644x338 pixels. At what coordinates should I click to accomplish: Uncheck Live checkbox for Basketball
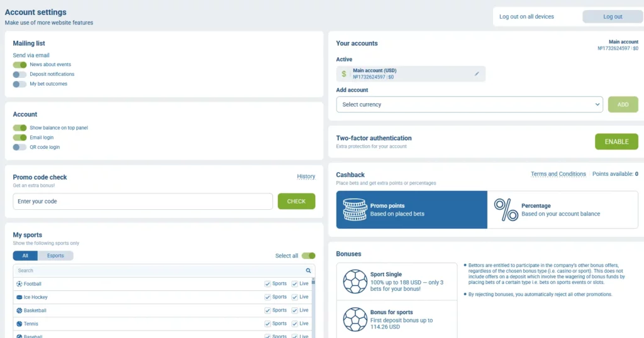pos(294,310)
